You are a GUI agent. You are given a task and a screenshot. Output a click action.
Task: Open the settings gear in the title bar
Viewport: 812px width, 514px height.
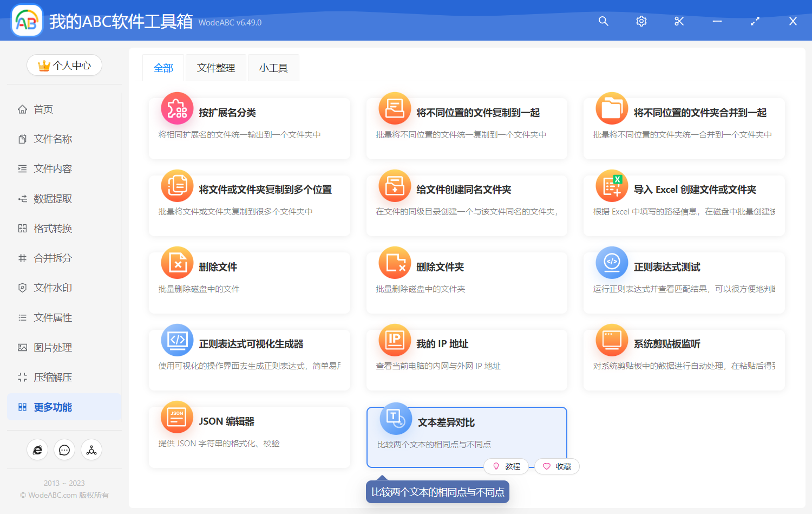[x=641, y=21]
